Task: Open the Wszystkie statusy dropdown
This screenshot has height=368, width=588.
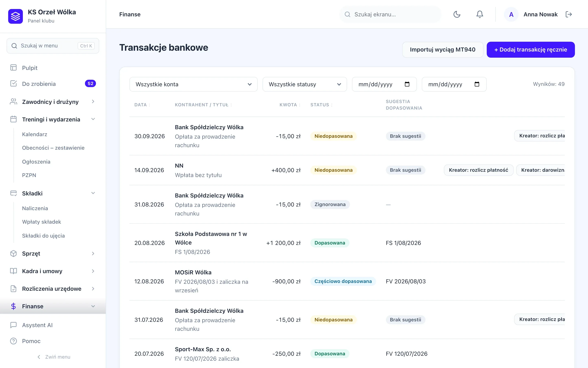Action: click(305, 84)
